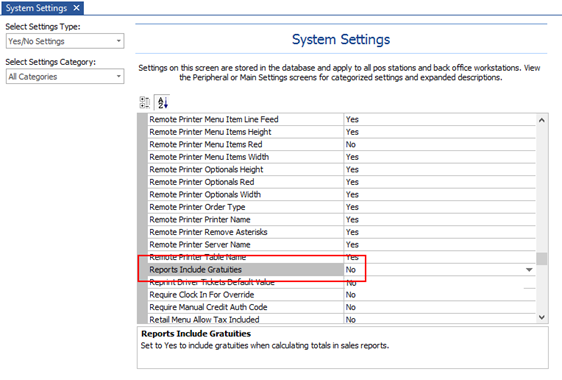Close the System Settings tab
562x380 pixels.
76,8
